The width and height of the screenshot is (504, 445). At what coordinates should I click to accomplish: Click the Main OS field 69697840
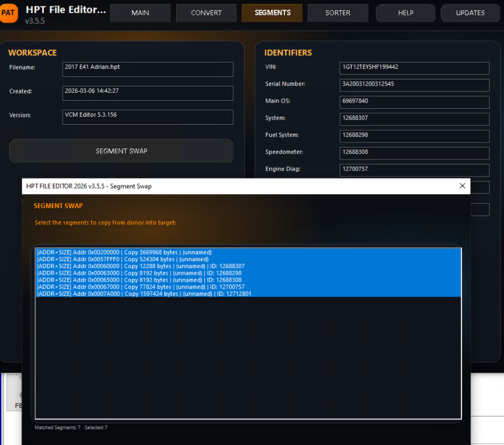(414, 102)
